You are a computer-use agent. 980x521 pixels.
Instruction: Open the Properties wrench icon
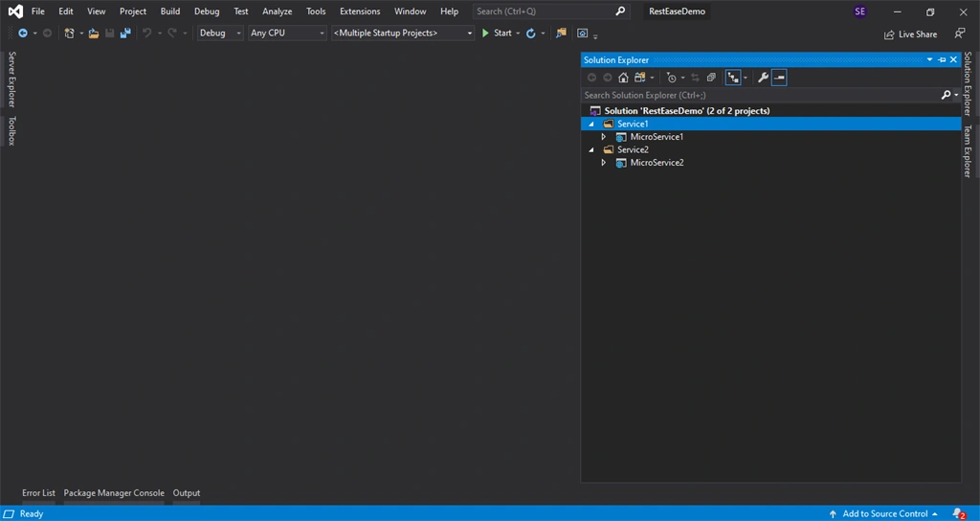pos(763,78)
